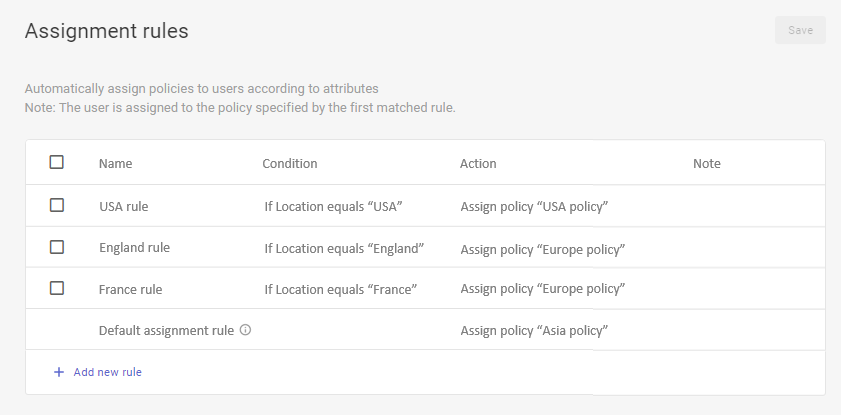Screen dimensions: 841x415
Task: Toggle the select-all checkbox in table header
Action: (57, 162)
